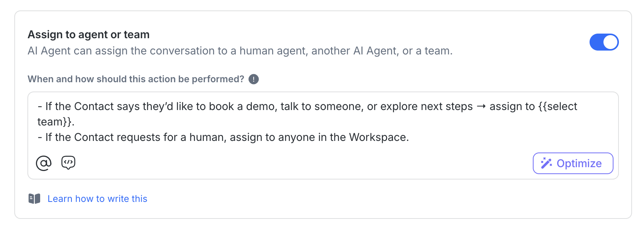Click the "AI Agent can assign the conversation" description
Viewport: 644px width, 227px height.
point(239,51)
